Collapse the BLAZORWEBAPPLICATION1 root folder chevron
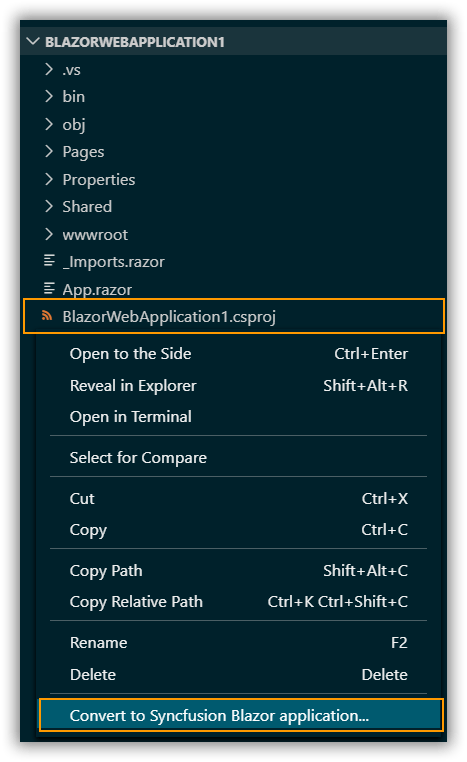The image size is (467, 762). (x=33, y=42)
